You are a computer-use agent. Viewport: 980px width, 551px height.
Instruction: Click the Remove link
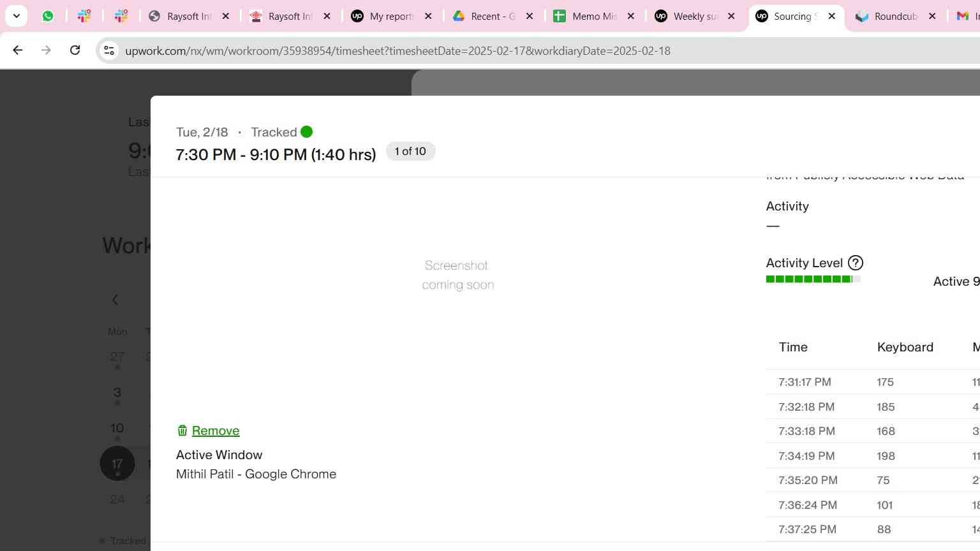216,430
